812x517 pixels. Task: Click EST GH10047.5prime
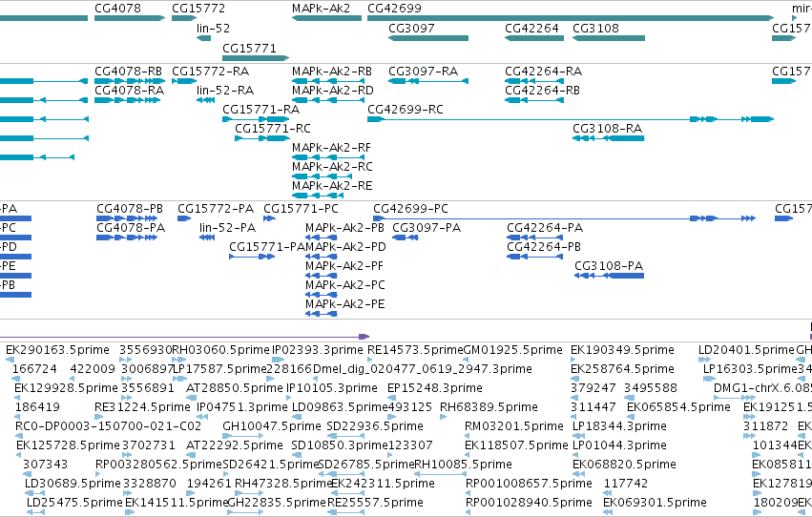tap(272, 427)
